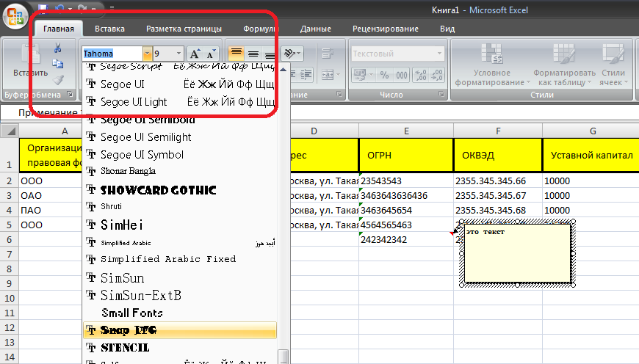The width and height of the screenshot is (639, 364).
Task: Select column E header
Action: tap(406, 131)
